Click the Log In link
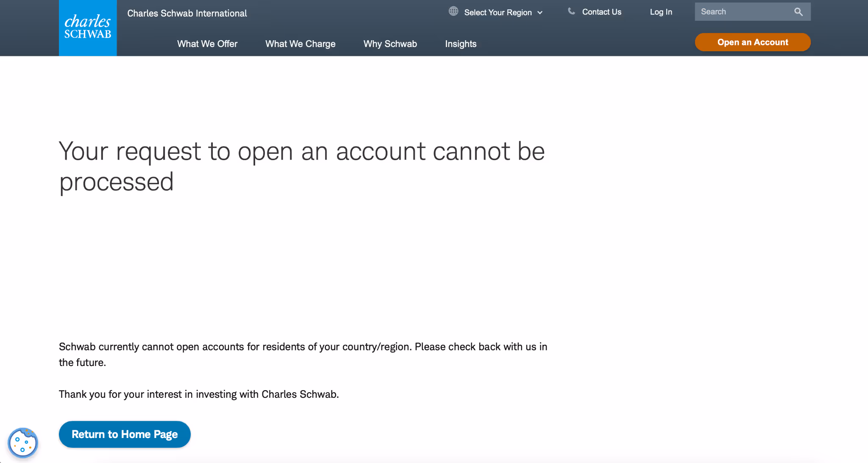This screenshot has width=868, height=463. tap(661, 12)
